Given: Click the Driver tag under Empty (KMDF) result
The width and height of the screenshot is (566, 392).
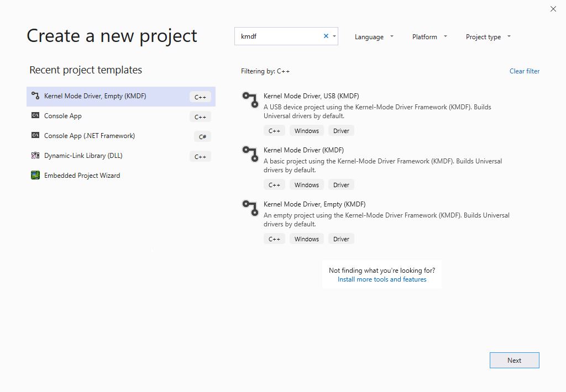Looking at the screenshot, I should (341, 239).
